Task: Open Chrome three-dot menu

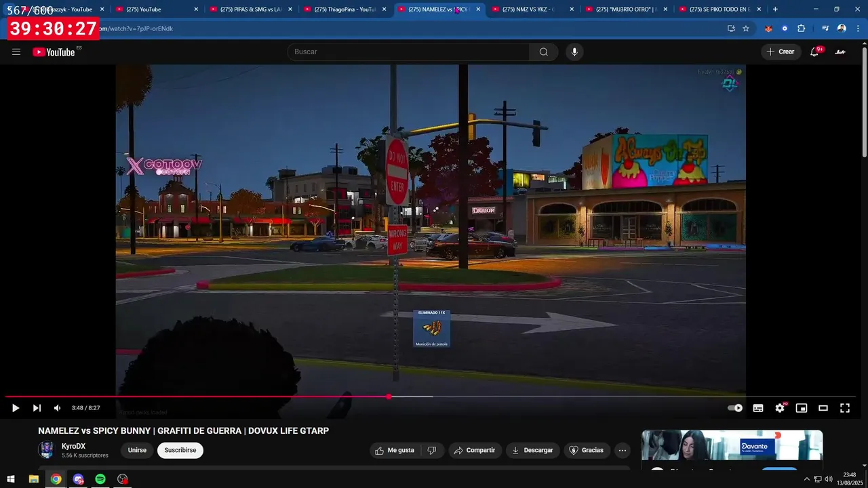Action: (x=858, y=28)
